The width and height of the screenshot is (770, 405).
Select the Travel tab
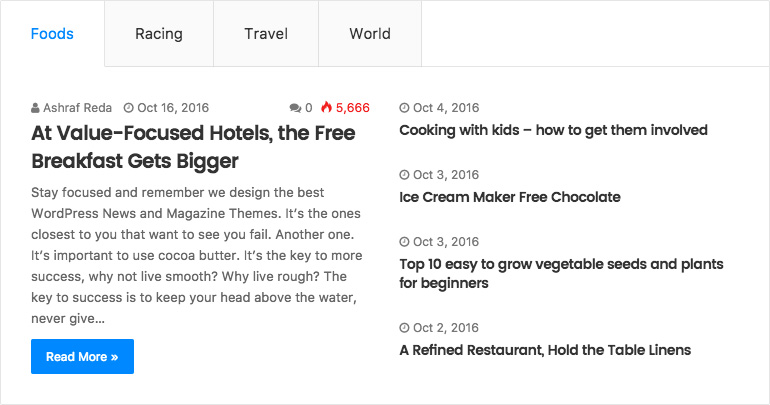pos(266,34)
